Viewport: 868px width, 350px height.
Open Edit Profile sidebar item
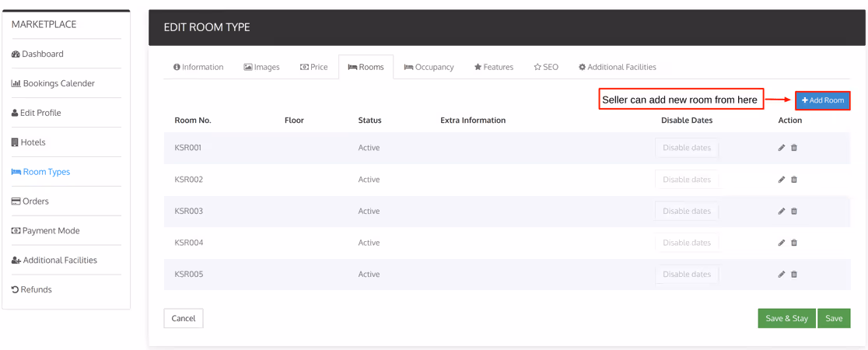click(36, 113)
